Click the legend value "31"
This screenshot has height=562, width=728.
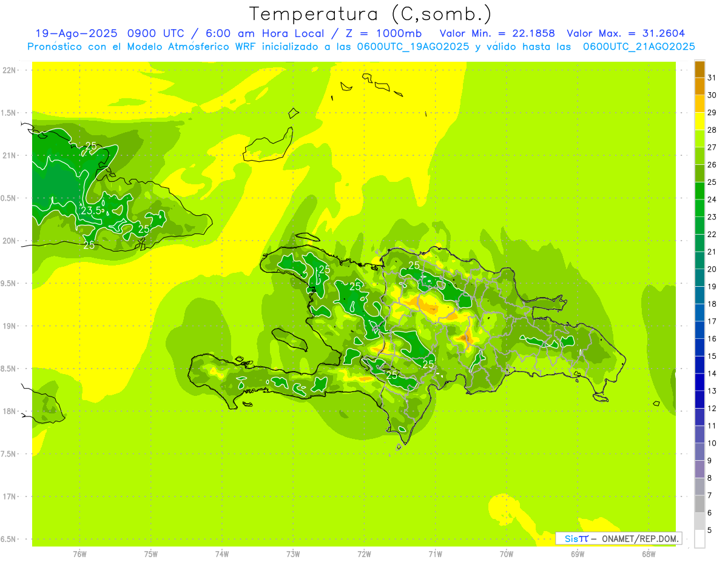pos(712,78)
